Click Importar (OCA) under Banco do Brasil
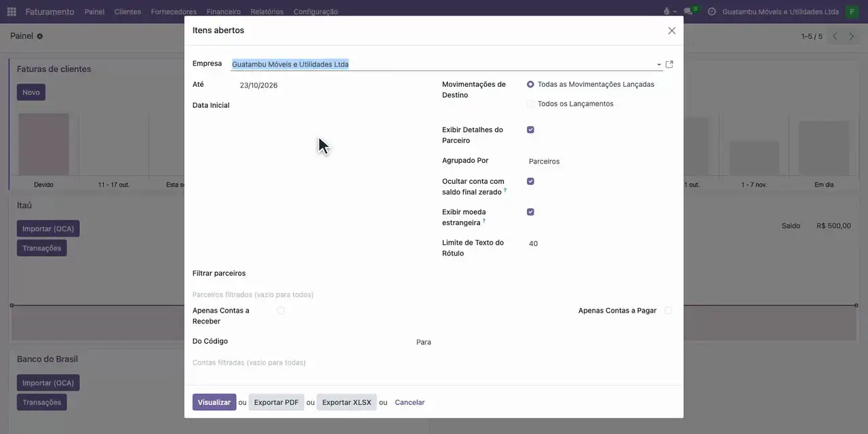Image resolution: width=868 pixels, height=434 pixels. point(48,383)
